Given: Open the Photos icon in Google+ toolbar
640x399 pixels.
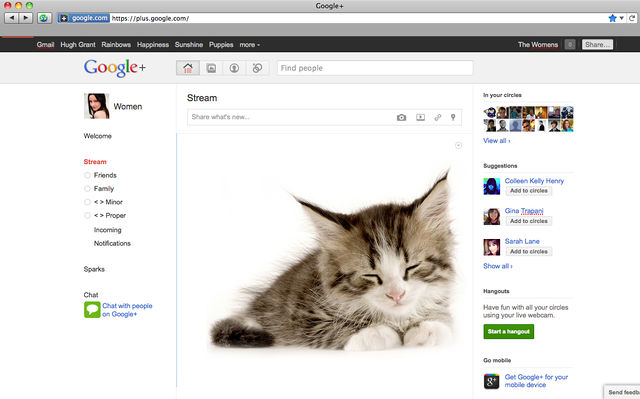Looking at the screenshot, I should [211, 68].
